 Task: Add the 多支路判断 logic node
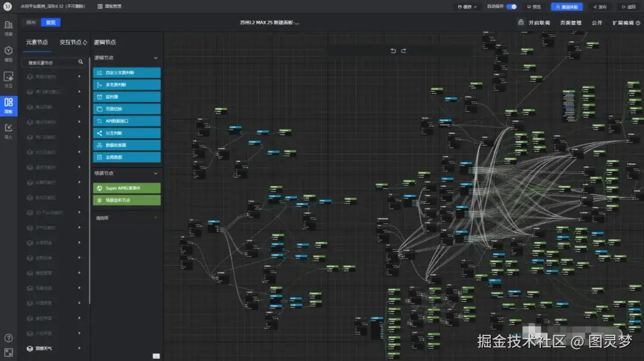click(126, 85)
